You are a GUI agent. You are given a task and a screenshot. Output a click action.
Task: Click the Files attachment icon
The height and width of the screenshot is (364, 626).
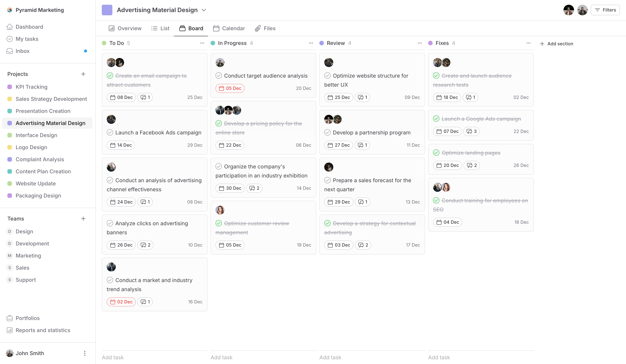[258, 28]
